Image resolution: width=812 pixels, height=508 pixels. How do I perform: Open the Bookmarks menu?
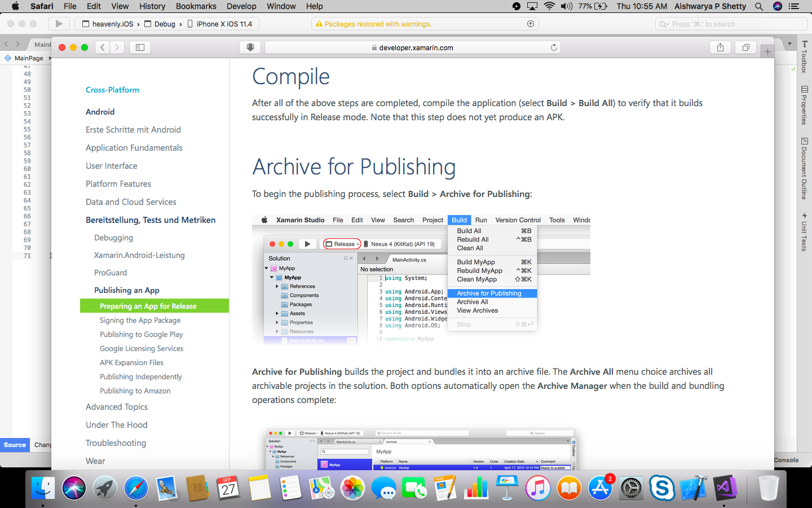click(196, 6)
